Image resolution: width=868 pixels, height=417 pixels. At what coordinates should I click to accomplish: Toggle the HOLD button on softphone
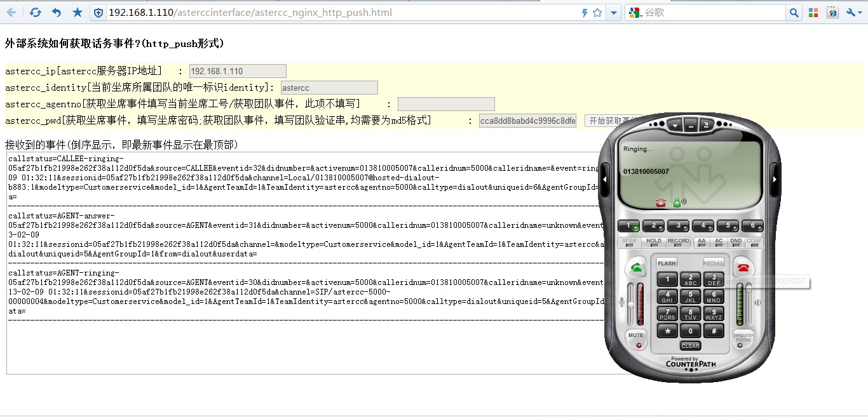[x=653, y=241]
